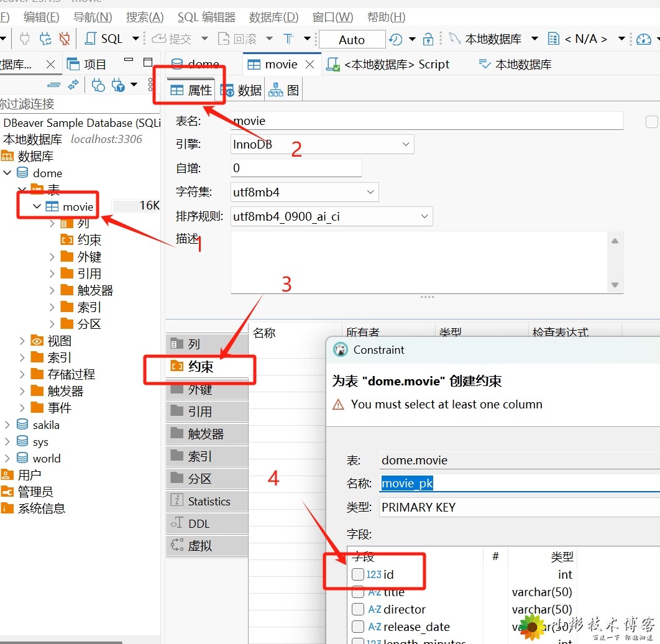This screenshot has width=660, height=644.
Task: Click the 名称 field with movie_pk
Action: tap(520, 483)
